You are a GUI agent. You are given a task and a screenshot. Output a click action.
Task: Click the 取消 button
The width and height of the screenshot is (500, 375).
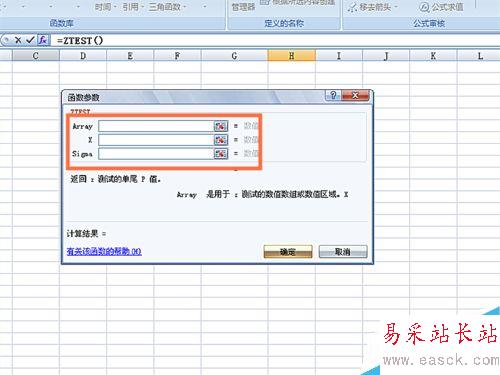[343, 252]
